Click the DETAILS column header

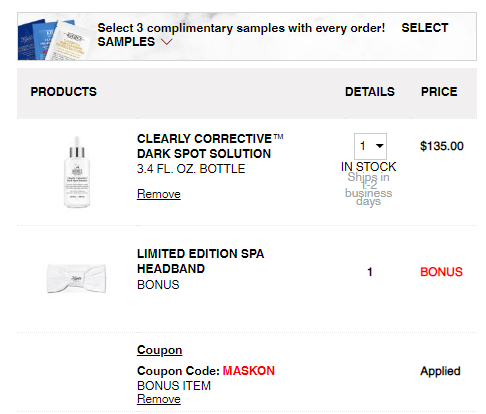[x=370, y=92]
